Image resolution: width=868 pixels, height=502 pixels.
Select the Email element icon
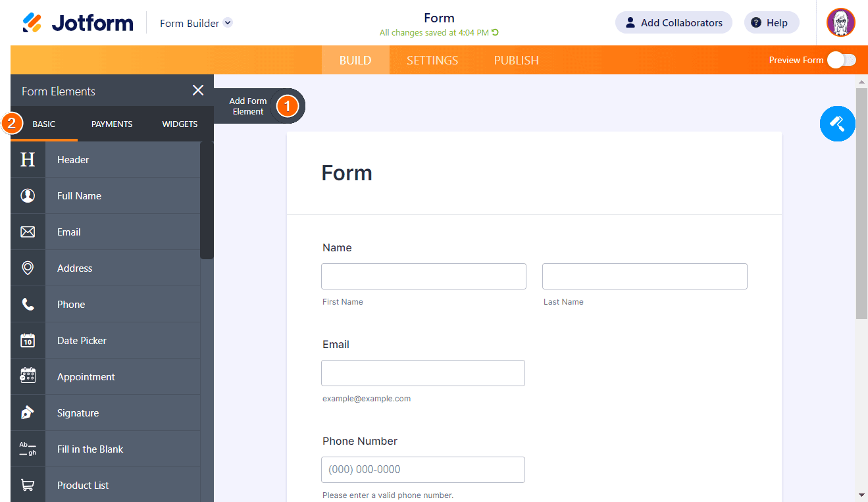click(28, 232)
